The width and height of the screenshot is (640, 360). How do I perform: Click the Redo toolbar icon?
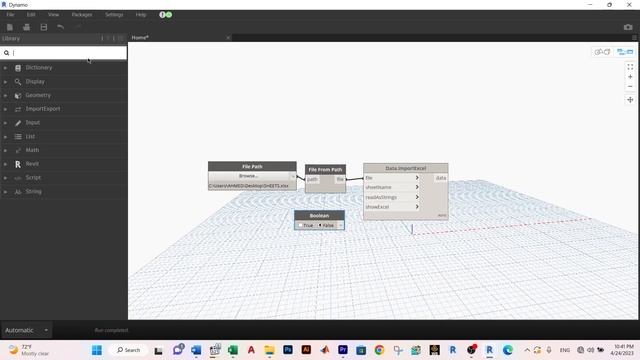coord(78,27)
